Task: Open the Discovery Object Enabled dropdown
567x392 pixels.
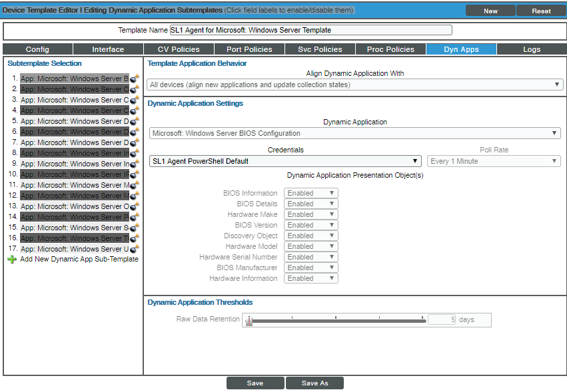Action: [311, 236]
